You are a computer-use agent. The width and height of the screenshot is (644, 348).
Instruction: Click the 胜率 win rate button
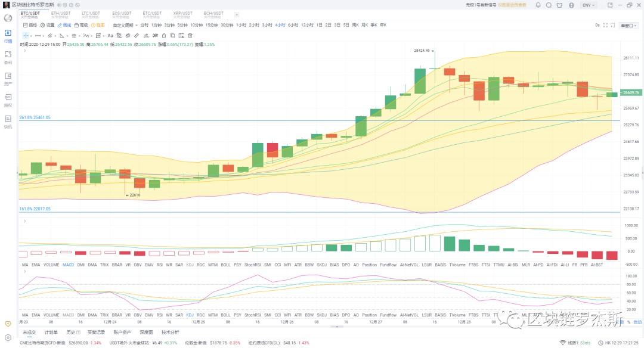(98, 26)
